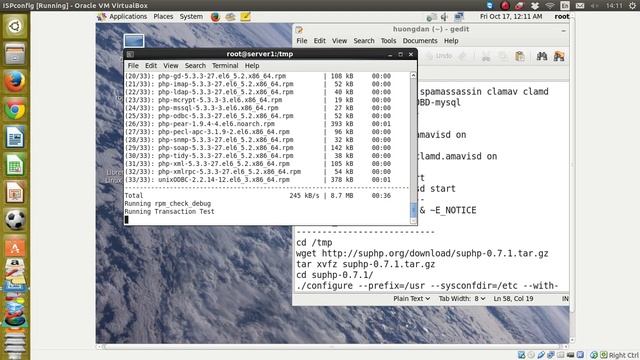Image resolution: width=640 pixels, height=360 pixels.
Task: Open the Plain Text language dropdown
Action: [411, 299]
